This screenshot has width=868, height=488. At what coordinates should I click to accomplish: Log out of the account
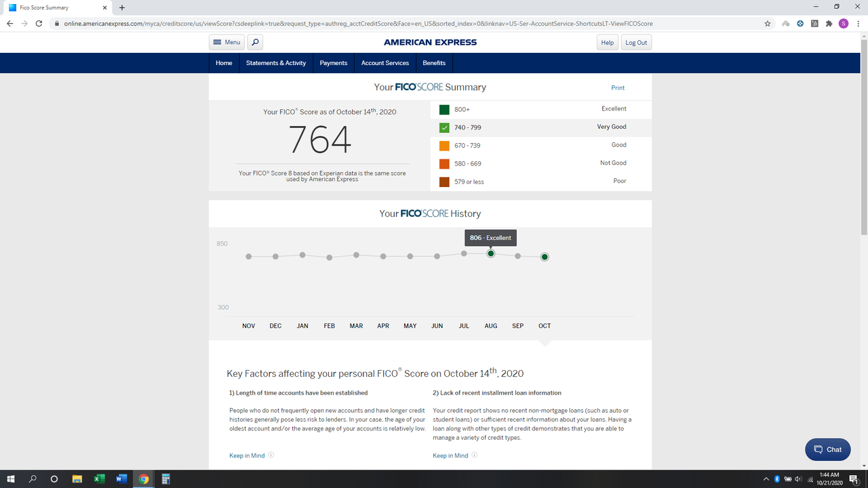636,42
